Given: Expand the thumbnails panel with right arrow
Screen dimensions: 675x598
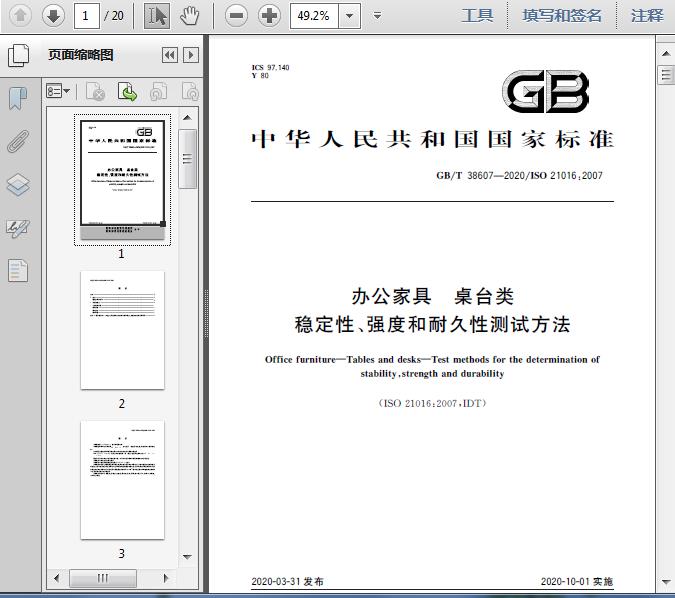Looking at the screenshot, I should pos(191,55).
